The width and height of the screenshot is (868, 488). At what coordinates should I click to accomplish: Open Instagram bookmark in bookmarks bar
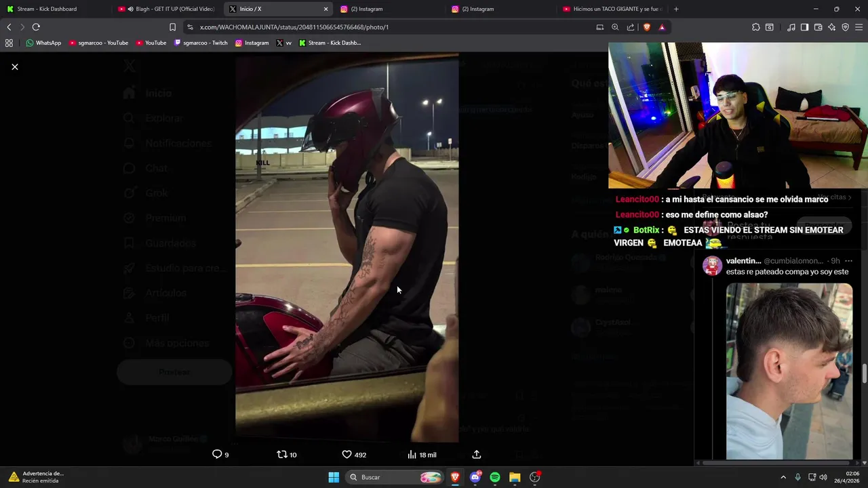(252, 43)
